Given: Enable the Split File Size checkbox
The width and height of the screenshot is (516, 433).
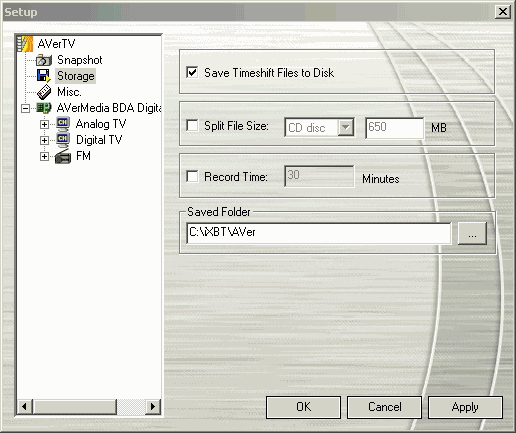Looking at the screenshot, I should pos(192,126).
